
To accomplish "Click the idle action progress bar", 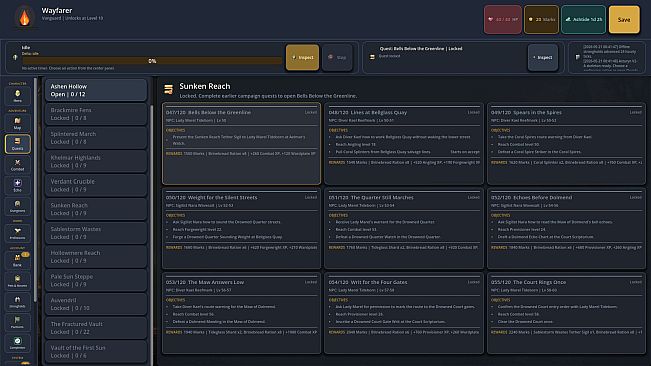I will (x=152, y=61).
